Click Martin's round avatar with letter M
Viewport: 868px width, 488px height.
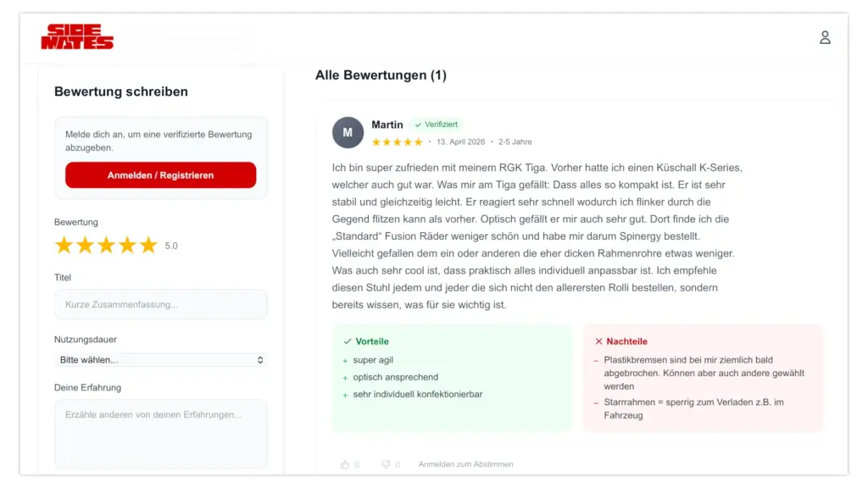pos(348,133)
